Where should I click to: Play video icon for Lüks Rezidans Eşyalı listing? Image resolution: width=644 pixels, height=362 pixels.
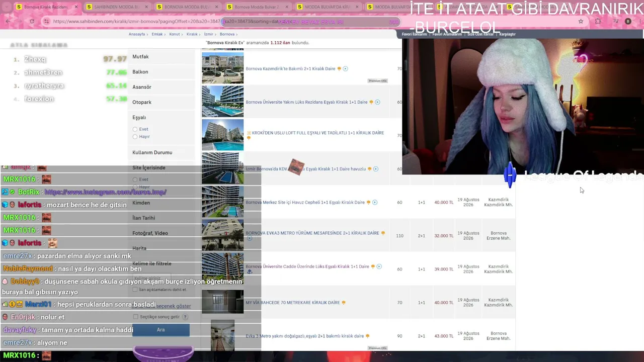[x=377, y=102]
